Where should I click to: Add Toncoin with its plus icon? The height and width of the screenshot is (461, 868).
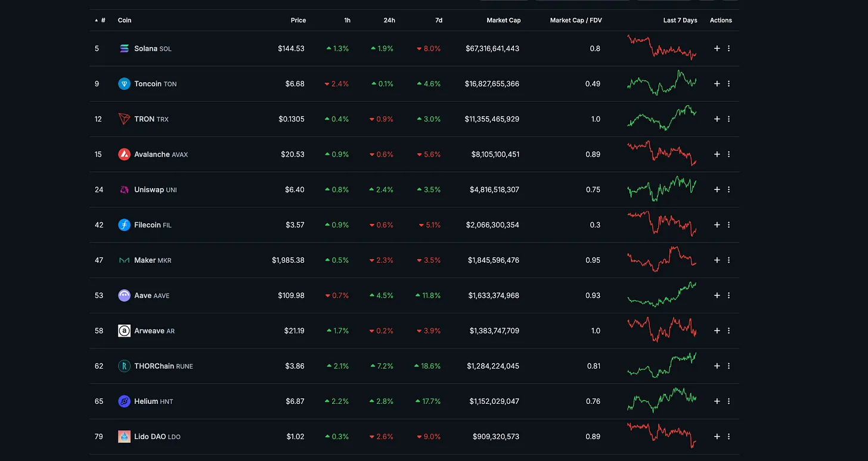[x=717, y=84]
